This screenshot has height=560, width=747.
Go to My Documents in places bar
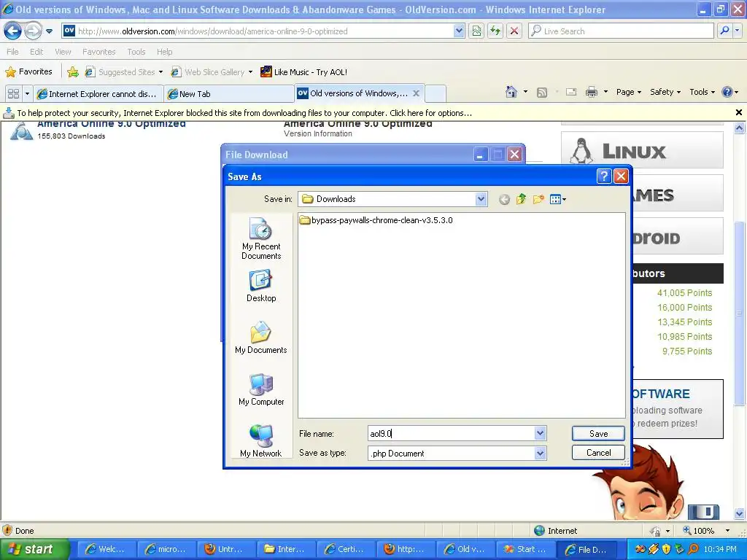click(x=261, y=338)
